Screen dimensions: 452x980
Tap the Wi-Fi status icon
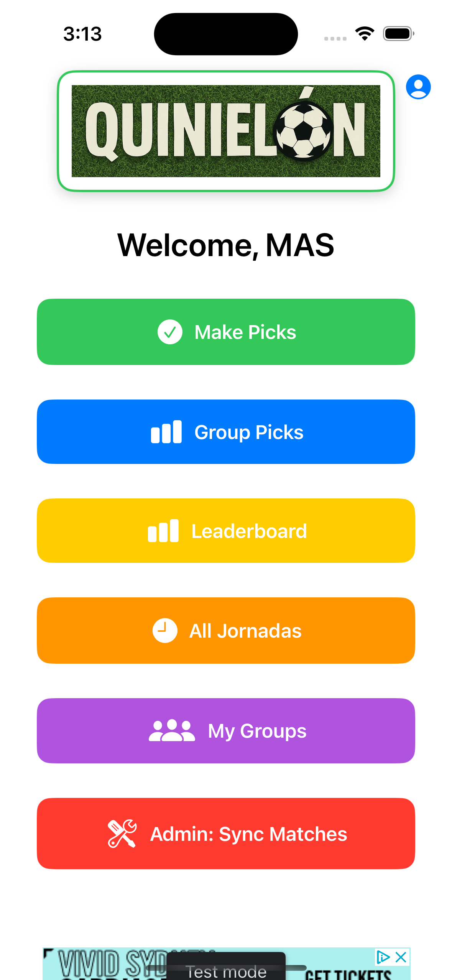pyautogui.click(x=365, y=33)
